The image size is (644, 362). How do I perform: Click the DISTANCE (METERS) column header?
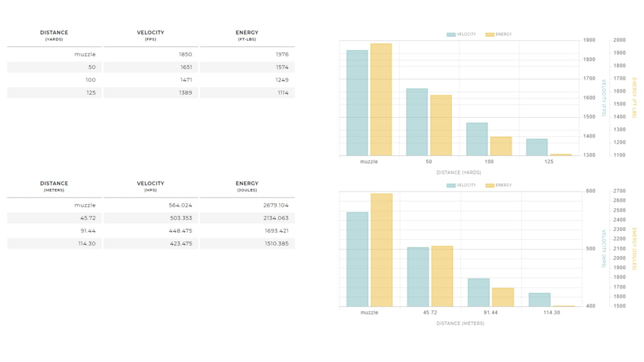coord(54,186)
